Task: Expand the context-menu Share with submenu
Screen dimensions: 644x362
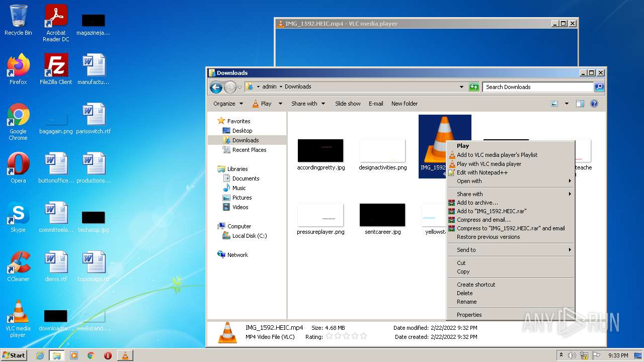Action: (x=510, y=194)
